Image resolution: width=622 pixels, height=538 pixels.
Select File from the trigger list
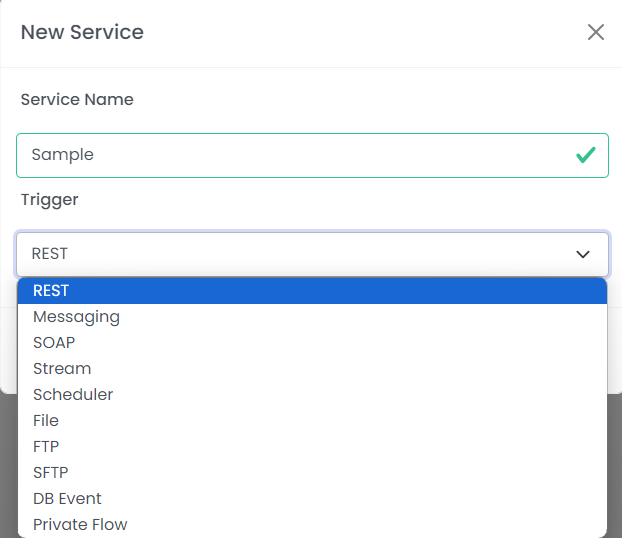point(312,421)
